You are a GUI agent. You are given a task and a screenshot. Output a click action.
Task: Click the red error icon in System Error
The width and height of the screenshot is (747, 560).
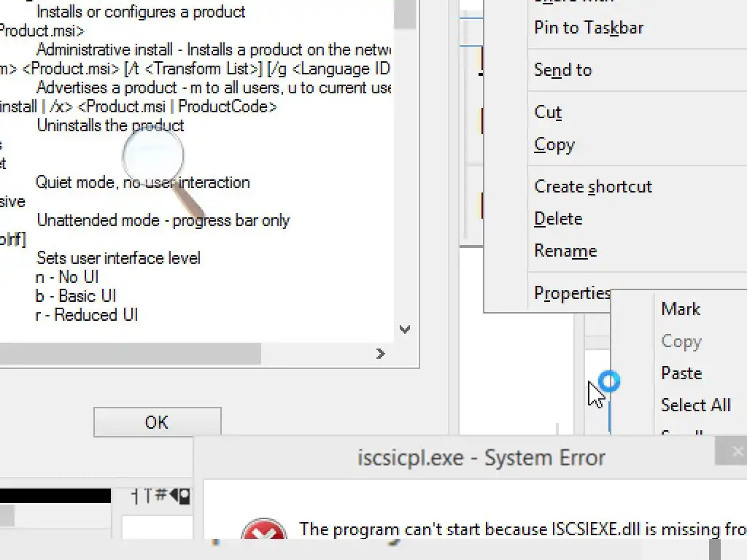[264, 529]
